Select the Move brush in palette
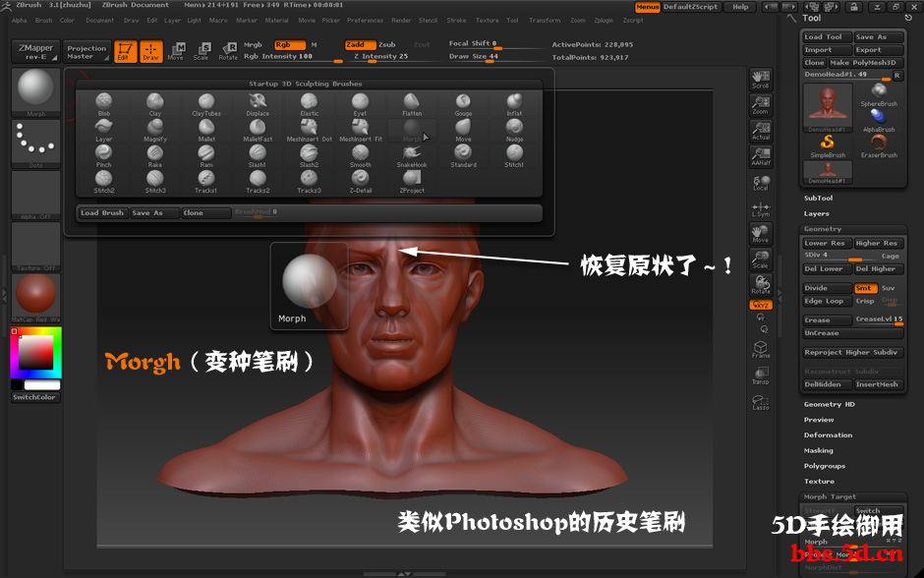Image resolution: width=924 pixels, height=578 pixels. point(463,130)
